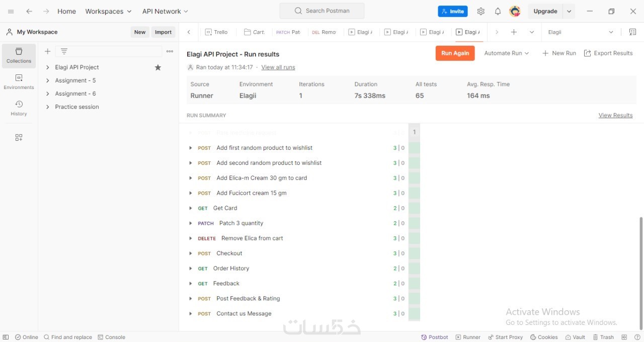Toggle the sidebar from status bar
Screen dimensions: 644x342
click(6, 337)
